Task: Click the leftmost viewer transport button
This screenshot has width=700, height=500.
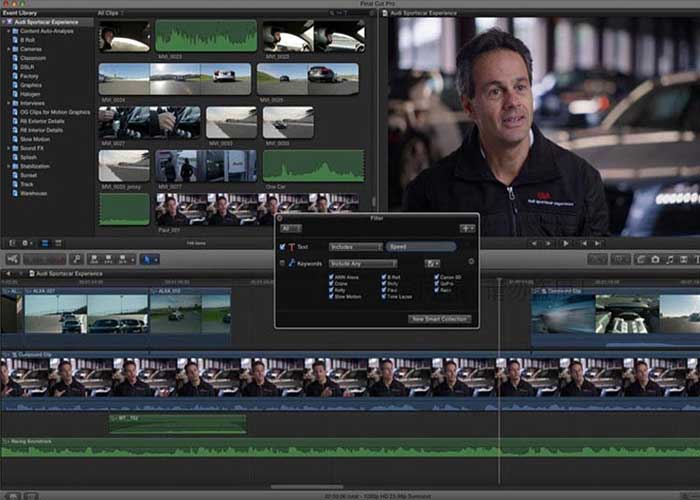Action: coord(533,243)
